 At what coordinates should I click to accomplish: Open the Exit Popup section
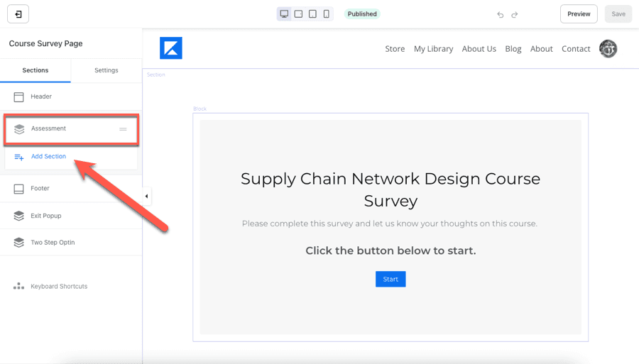[x=46, y=216]
